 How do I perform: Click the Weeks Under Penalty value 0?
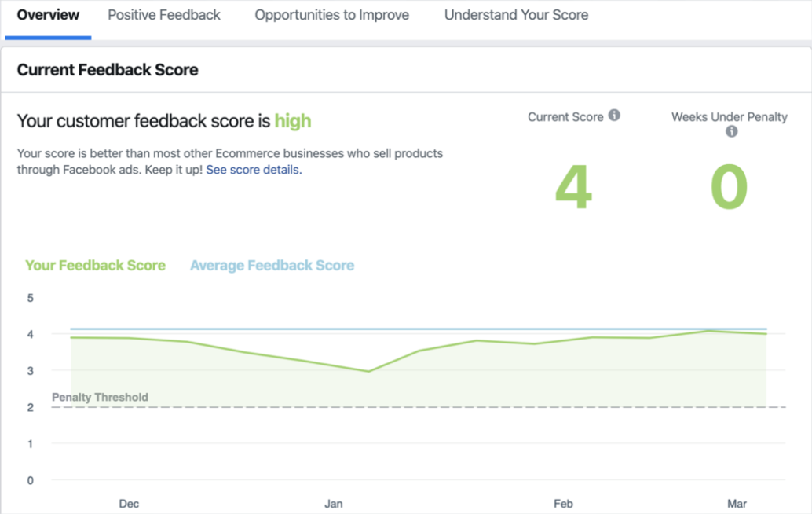[729, 187]
